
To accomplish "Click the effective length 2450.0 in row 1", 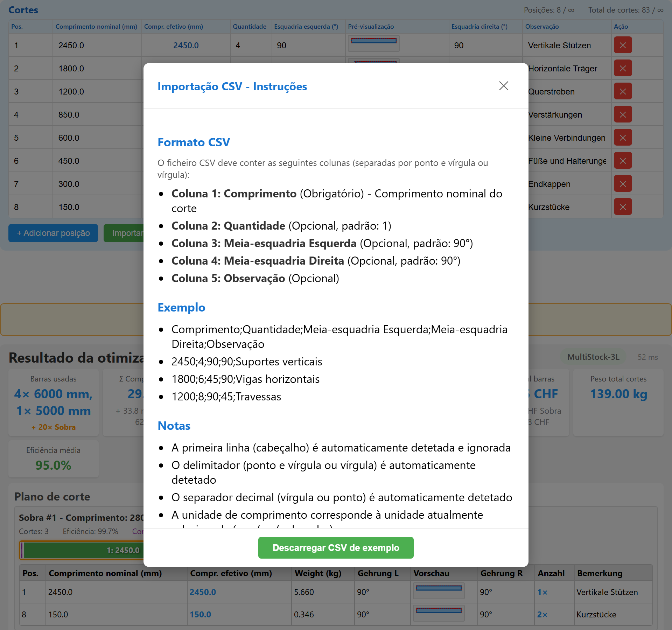I will tap(186, 45).
